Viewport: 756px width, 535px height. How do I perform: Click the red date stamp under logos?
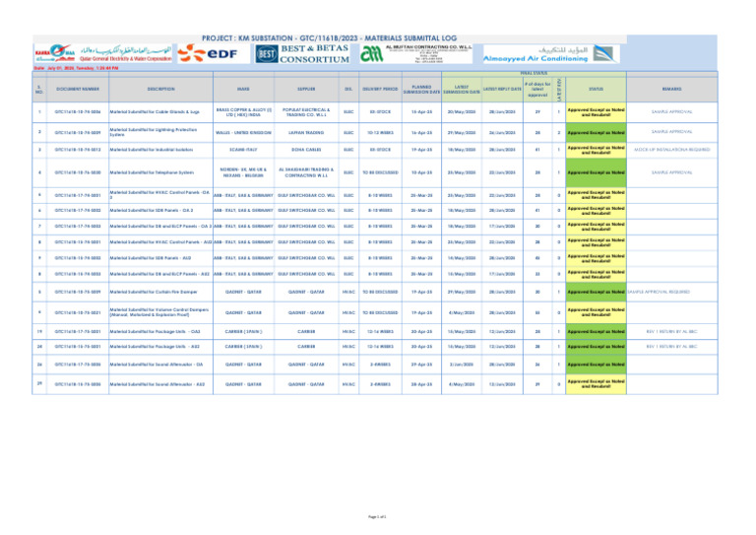(x=76, y=68)
